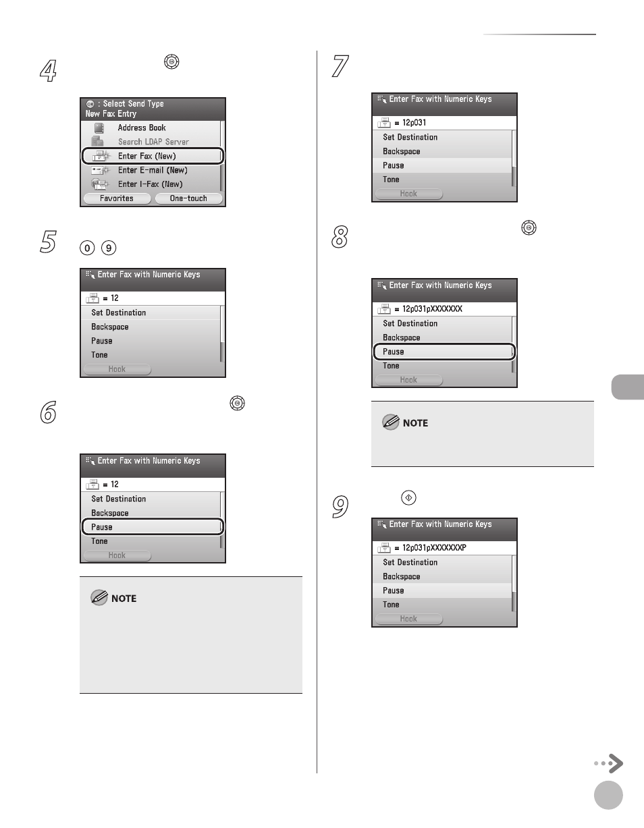
Task: Select Pause on the step 6 screen
Action: click(152, 527)
